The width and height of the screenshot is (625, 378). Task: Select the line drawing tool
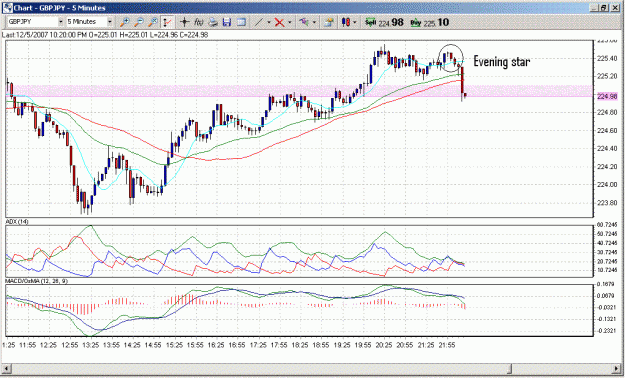pos(259,22)
